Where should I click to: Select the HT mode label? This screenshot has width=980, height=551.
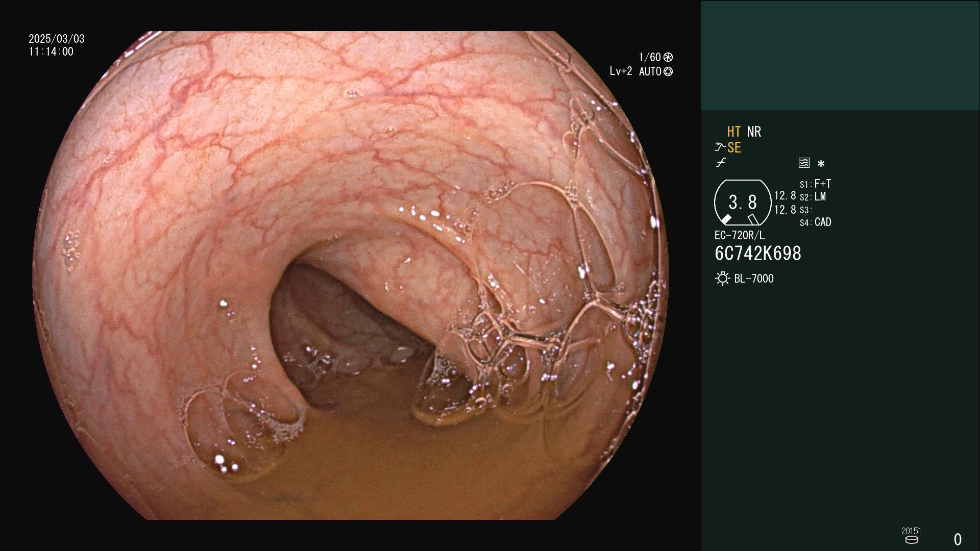click(734, 132)
